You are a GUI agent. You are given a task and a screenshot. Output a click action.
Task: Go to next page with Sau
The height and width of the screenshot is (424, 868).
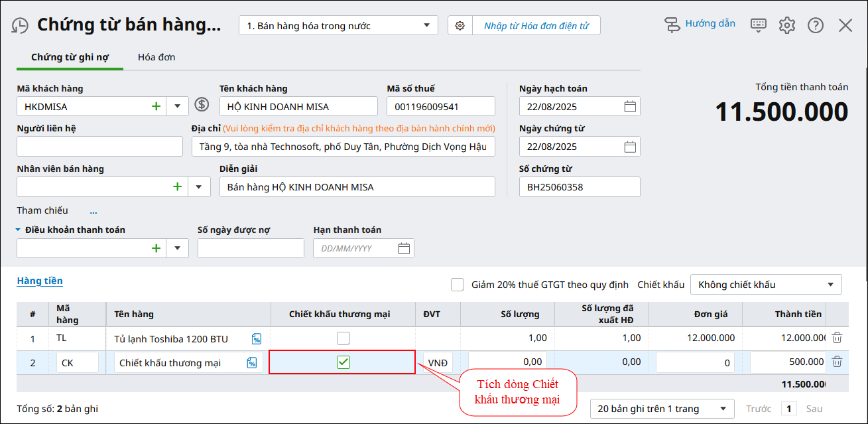tap(814, 409)
